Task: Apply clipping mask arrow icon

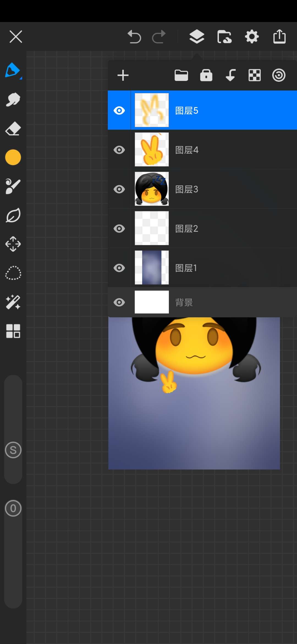Action: [x=230, y=75]
